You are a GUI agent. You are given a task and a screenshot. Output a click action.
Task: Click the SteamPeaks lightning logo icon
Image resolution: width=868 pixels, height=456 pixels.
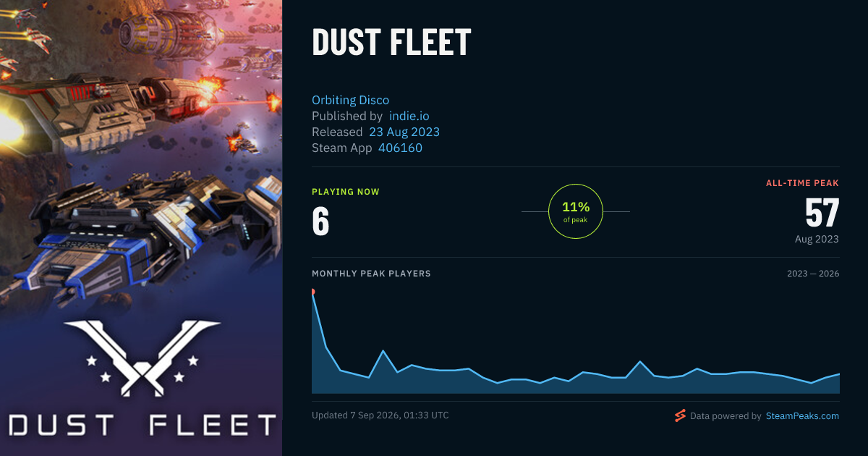point(680,415)
